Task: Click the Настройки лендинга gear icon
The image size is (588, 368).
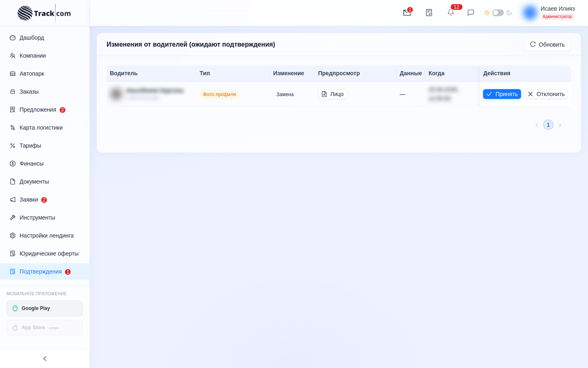Action: click(x=13, y=236)
